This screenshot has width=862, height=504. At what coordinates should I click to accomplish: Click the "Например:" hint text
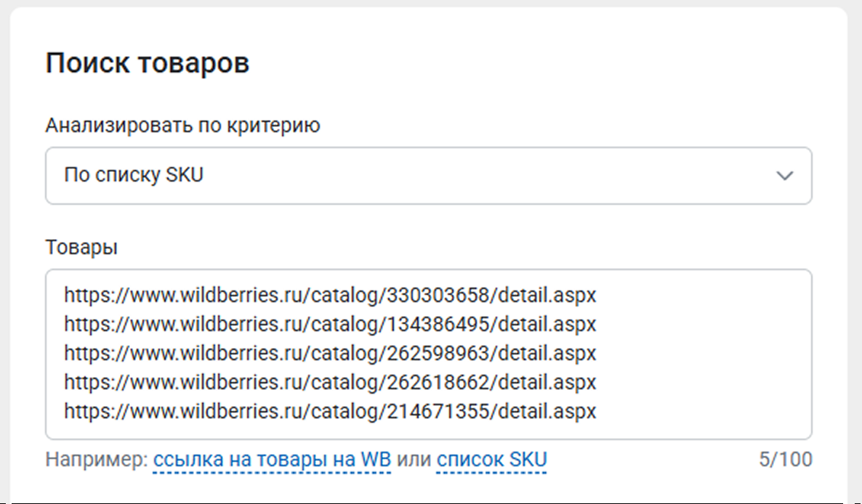(x=97, y=460)
